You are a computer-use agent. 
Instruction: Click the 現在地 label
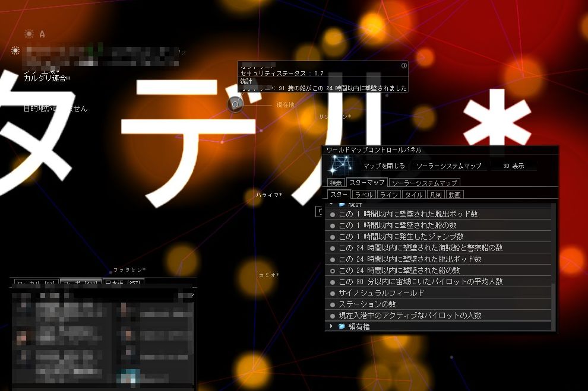(x=285, y=105)
